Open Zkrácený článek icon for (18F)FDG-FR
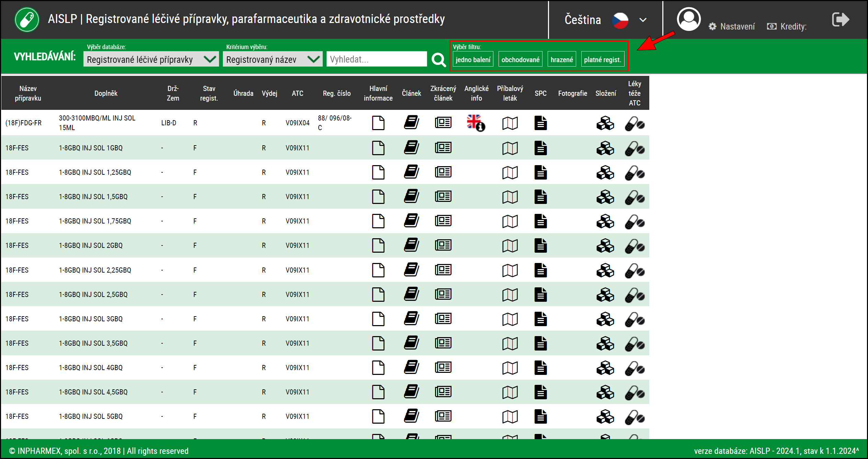The width and height of the screenshot is (868, 459). coord(443,122)
